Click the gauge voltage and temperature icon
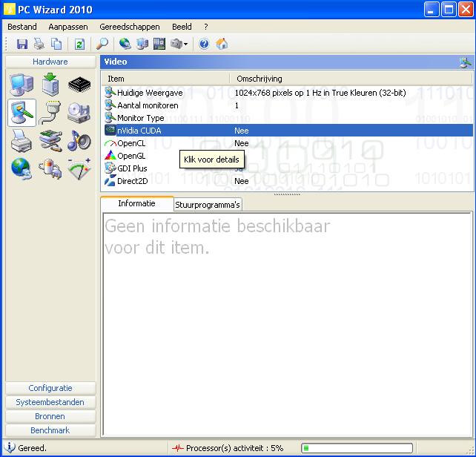This screenshot has height=457, width=476. [x=79, y=168]
